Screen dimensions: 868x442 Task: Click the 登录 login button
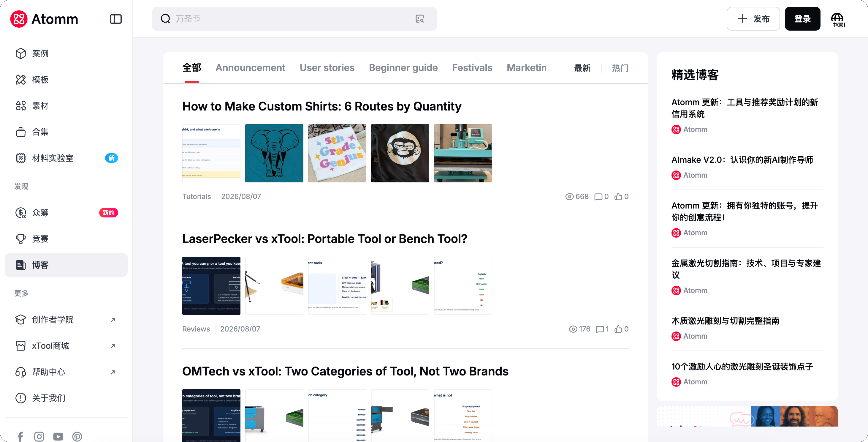click(802, 19)
